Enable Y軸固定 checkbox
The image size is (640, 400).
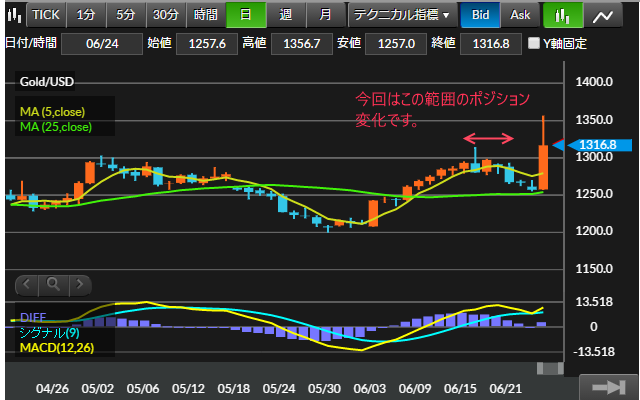pyautogui.click(x=533, y=43)
